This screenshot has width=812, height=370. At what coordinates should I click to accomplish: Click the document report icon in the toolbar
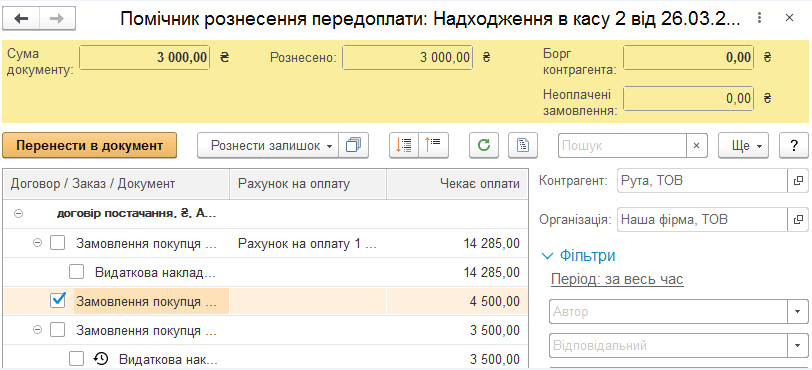click(x=523, y=146)
